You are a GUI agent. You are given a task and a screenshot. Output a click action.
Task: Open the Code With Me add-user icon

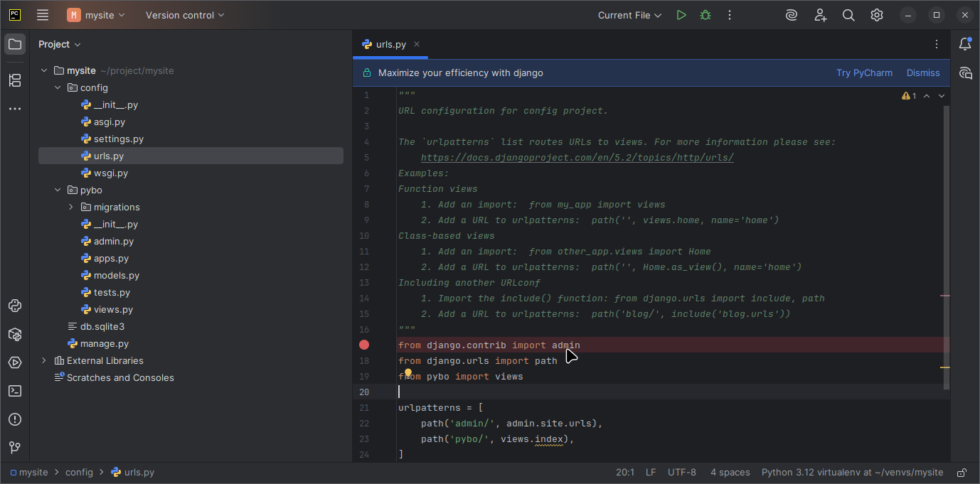click(x=821, y=15)
